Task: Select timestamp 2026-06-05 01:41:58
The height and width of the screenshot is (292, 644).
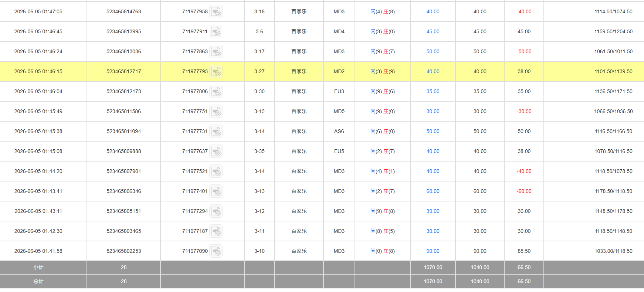Action: (x=38, y=251)
